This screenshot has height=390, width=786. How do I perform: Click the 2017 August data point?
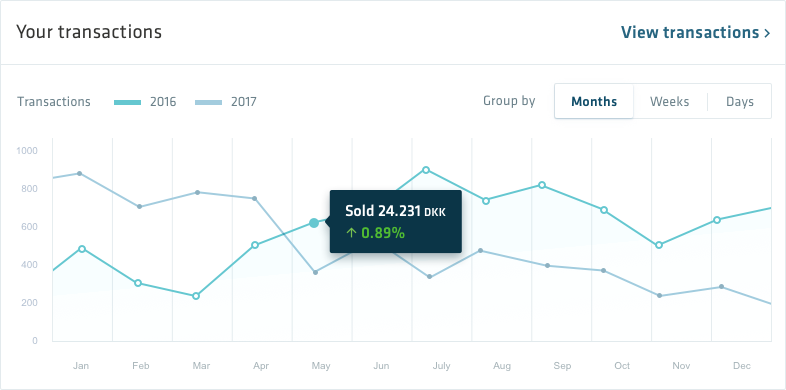[x=480, y=250]
